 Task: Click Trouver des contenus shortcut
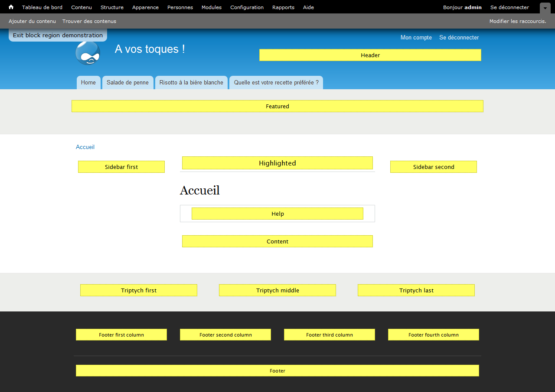pos(89,21)
